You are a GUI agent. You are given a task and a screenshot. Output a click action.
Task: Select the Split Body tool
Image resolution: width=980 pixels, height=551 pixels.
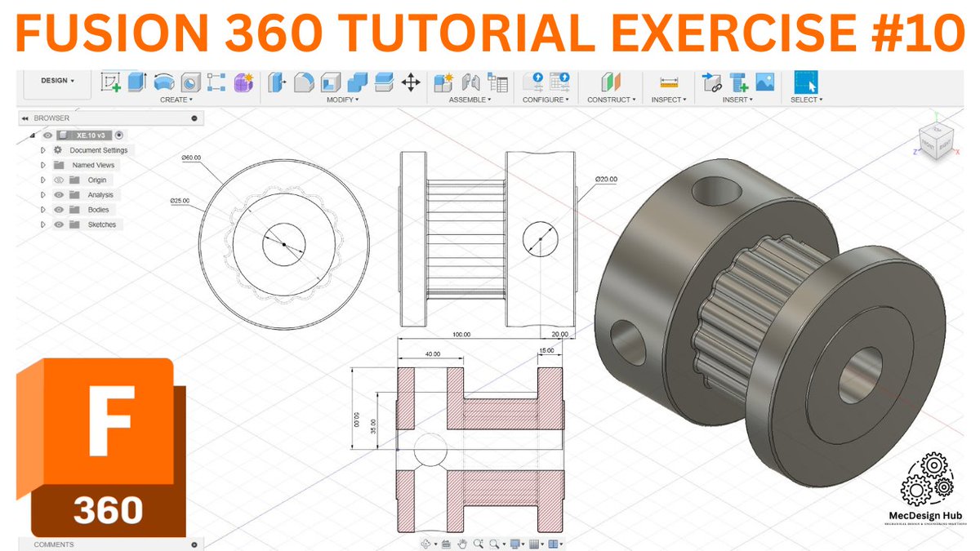point(384,82)
